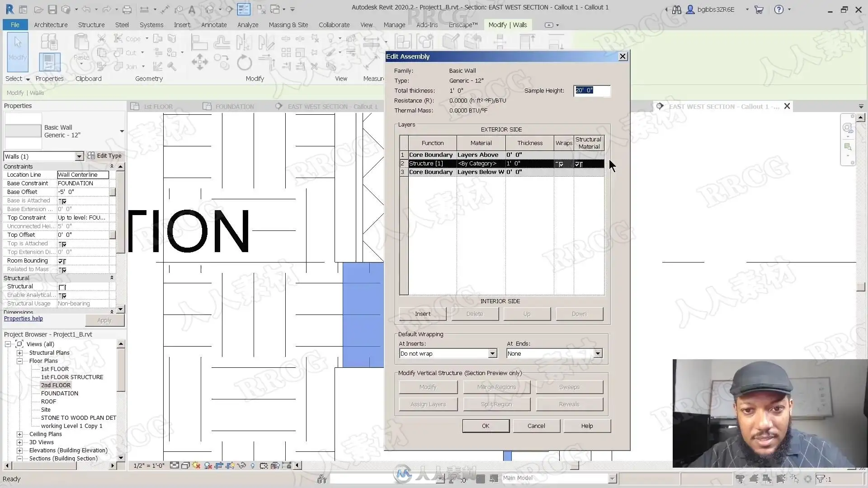Click OK in Edit Assembly dialog
This screenshot has height=488, width=868.
coord(486,426)
